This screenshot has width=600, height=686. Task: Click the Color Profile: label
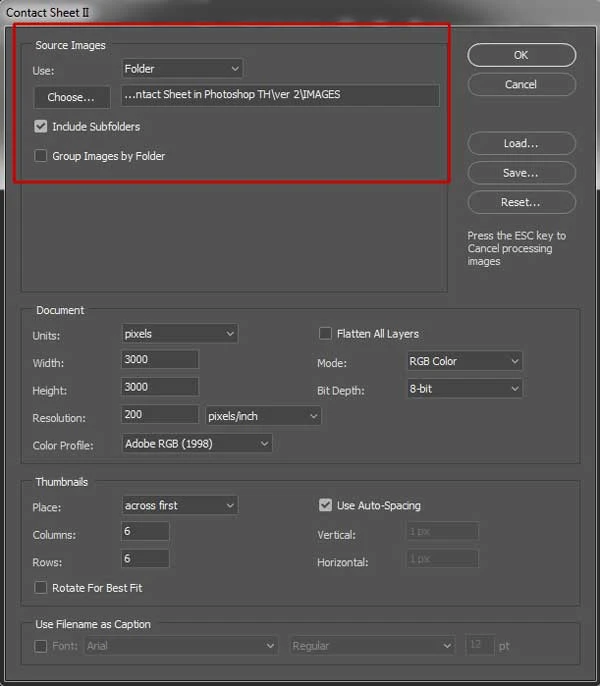63,446
